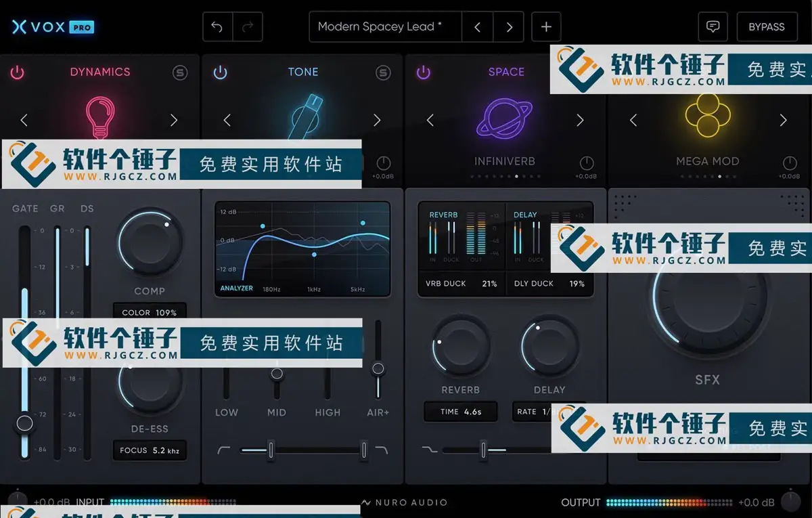812x518 pixels.
Task: Click the DE-ESS knob
Action: 150,385
